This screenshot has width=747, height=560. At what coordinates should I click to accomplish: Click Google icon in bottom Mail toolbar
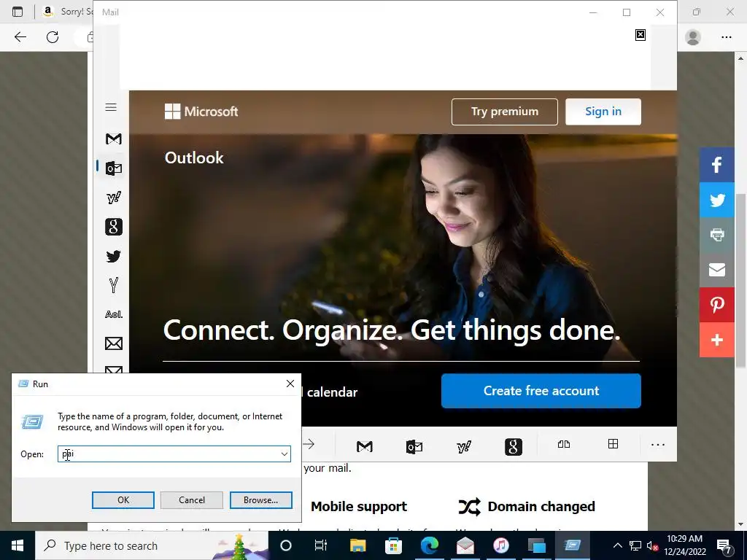513,447
